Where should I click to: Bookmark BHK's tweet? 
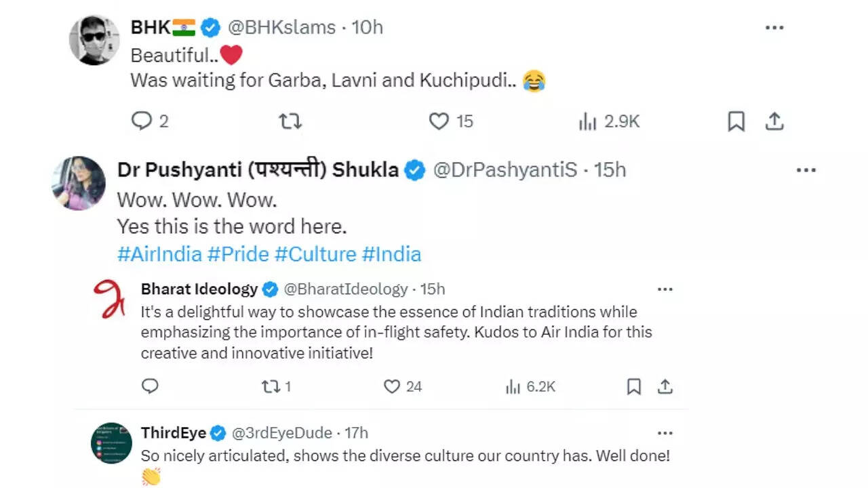[x=736, y=121]
